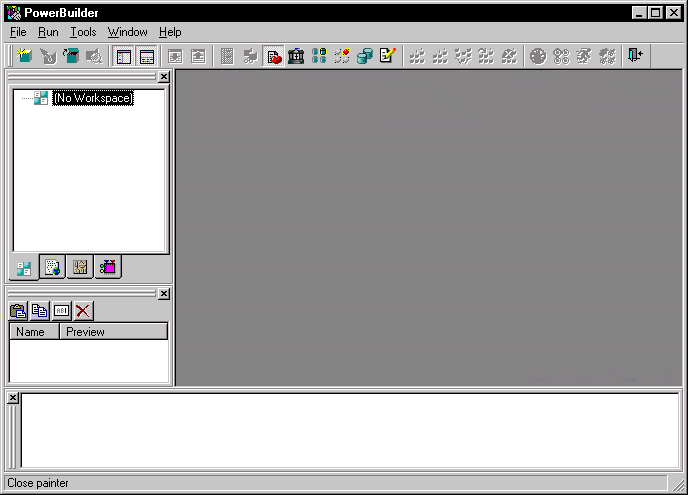Viewport: 688px width, 495px height.
Task: Click the Incremental Build Workspace icon
Action: pyautogui.click(x=417, y=56)
